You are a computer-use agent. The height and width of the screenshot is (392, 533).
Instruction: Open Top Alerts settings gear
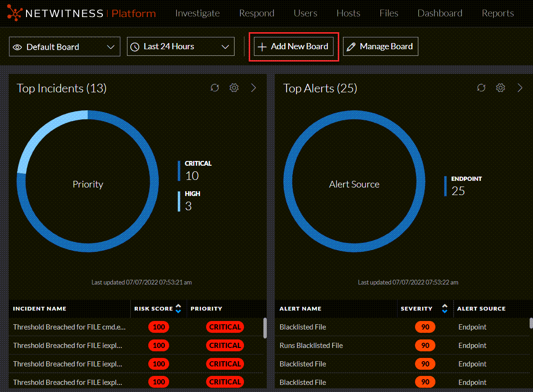coord(500,88)
